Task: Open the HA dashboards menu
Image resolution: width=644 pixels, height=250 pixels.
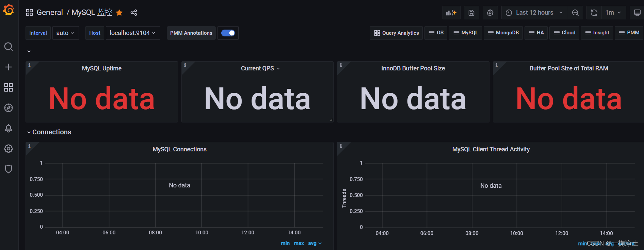Action: tap(536, 33)
